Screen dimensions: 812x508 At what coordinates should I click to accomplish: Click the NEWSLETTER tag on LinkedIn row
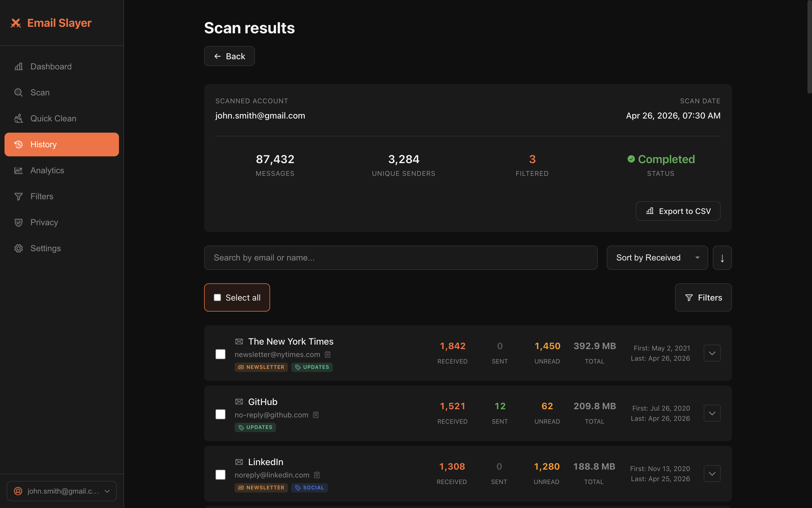pos(261,487)
